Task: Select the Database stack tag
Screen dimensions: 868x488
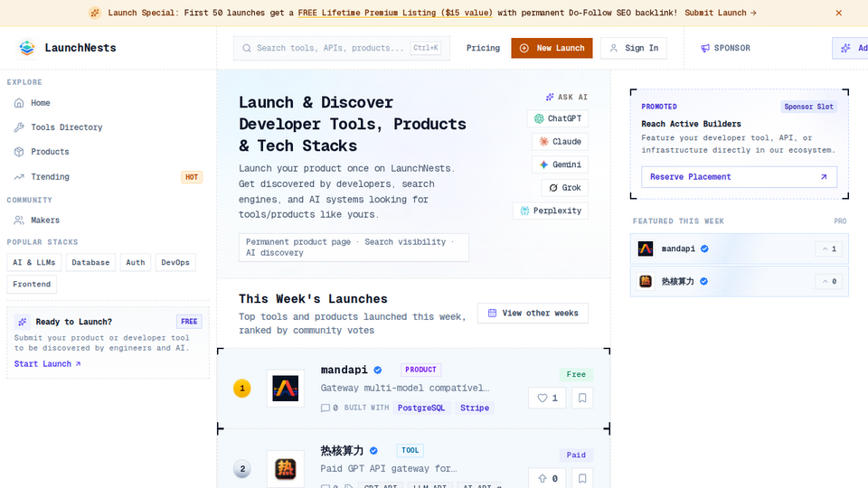Action: pos(90,262)
